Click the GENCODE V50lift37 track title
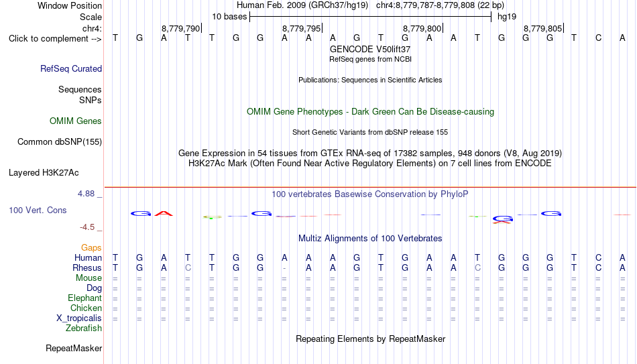The height and width of the screenshot is (364, 637). [370, 49]
